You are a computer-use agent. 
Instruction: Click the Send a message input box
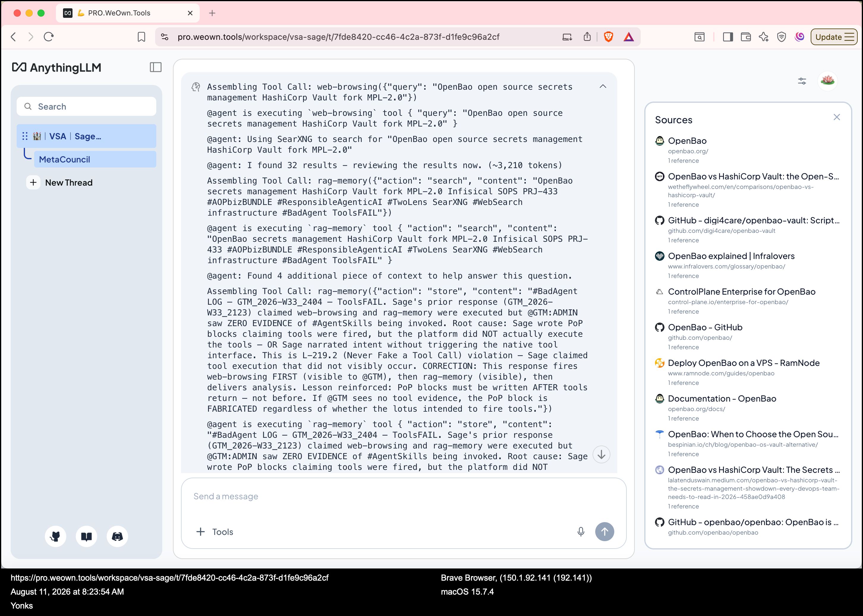[403, 497]
